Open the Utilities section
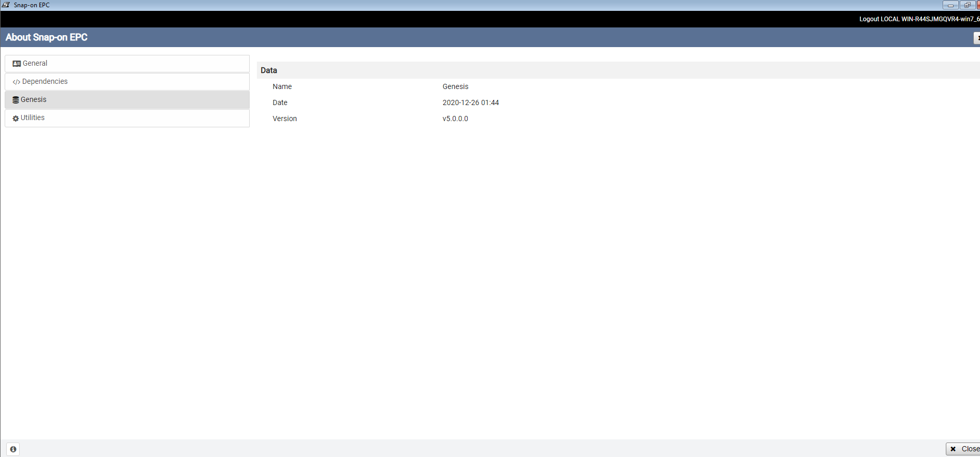980x457 pixels. 127,118
